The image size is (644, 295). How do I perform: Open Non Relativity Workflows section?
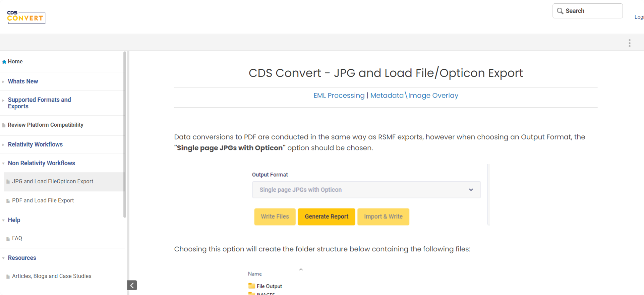41,163
